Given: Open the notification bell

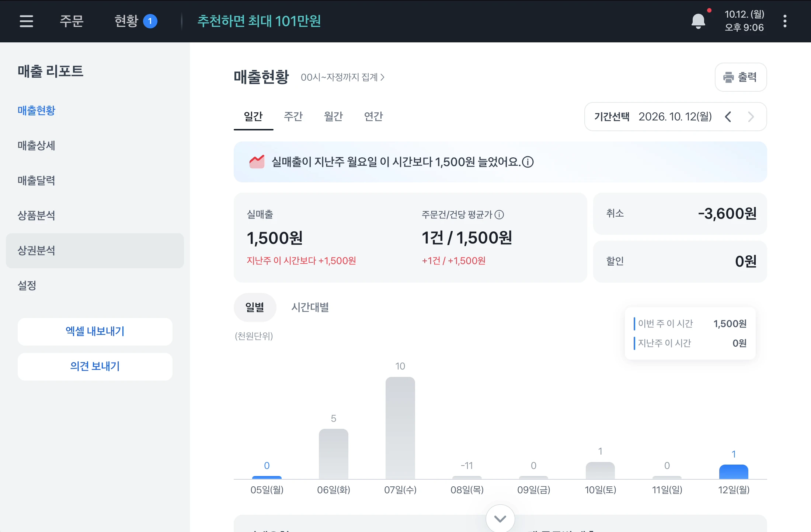Looking at the screenshot, I should (698, 21).
